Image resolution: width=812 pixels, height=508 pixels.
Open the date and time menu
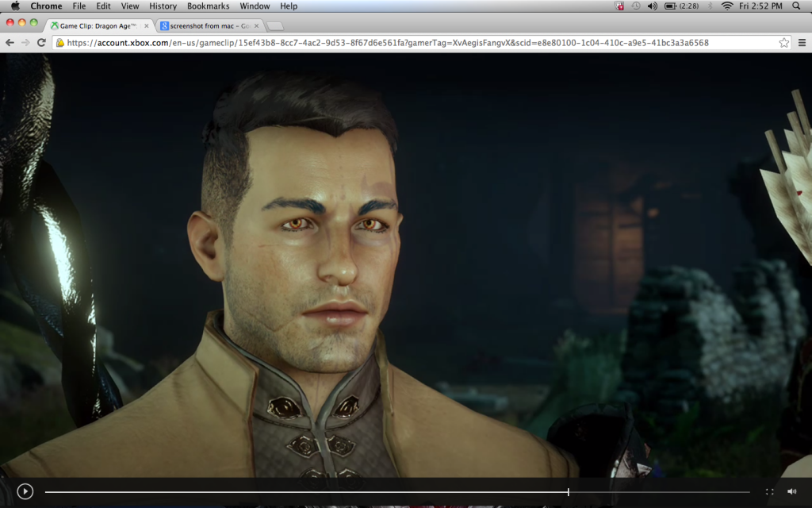[760, 6]
